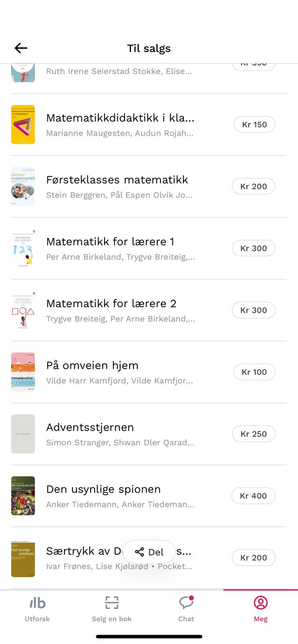This screenshot has height=644, width=298.
Task: Select Kr 400 price on Den usynlige spionen
Action: [x=253, y=496]
